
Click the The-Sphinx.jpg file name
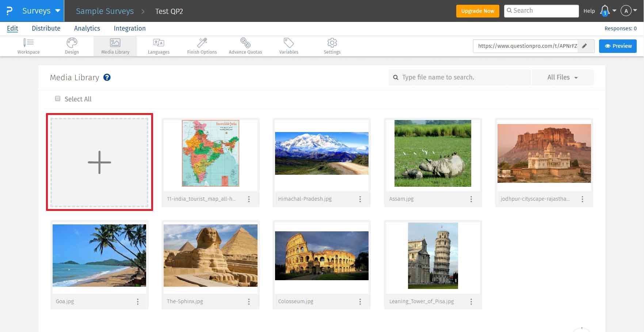coord(184,302)
